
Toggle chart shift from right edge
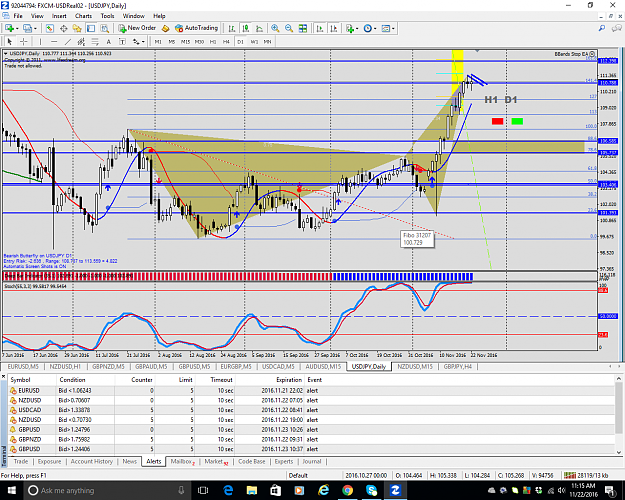pyautogui.click(x=334, y=28)
